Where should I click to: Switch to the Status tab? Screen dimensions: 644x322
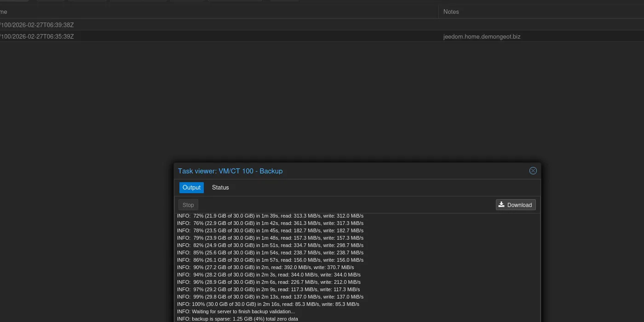(x=220, y=188)
